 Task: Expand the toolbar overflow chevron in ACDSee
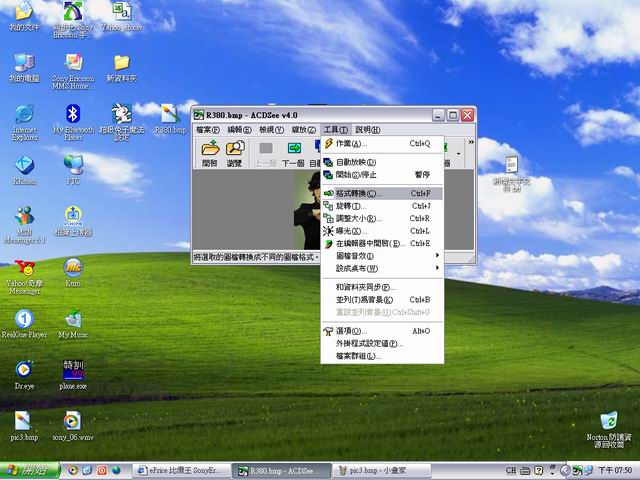(x=471, y=142)
